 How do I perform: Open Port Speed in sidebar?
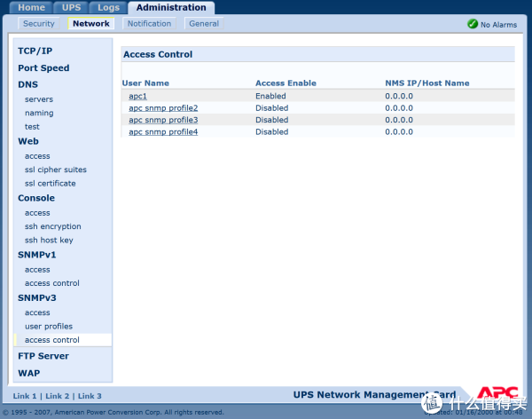(x=43, y=68)
